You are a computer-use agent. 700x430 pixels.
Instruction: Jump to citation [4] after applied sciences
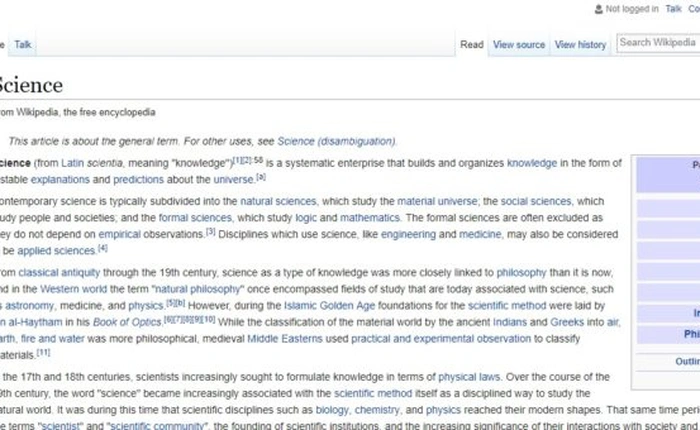pos(103,248)
